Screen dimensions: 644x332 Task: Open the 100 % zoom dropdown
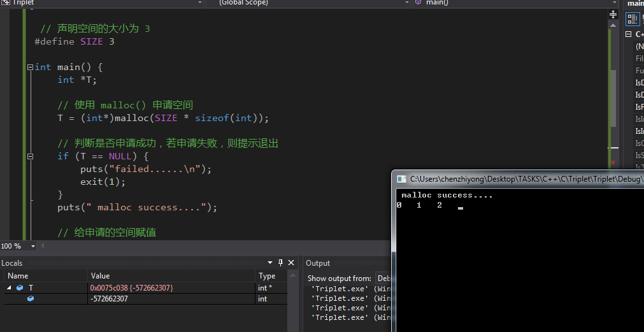point(33,246)
